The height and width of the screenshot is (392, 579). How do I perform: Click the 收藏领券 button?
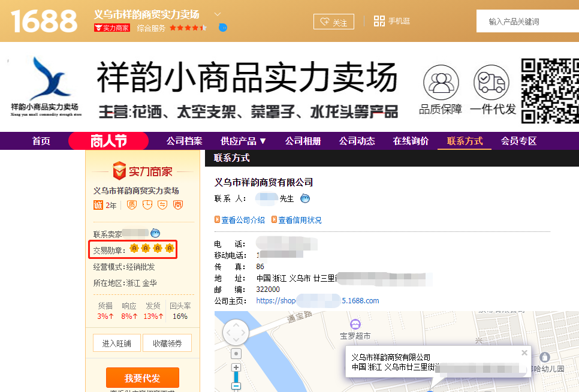[x=167, y=343]
